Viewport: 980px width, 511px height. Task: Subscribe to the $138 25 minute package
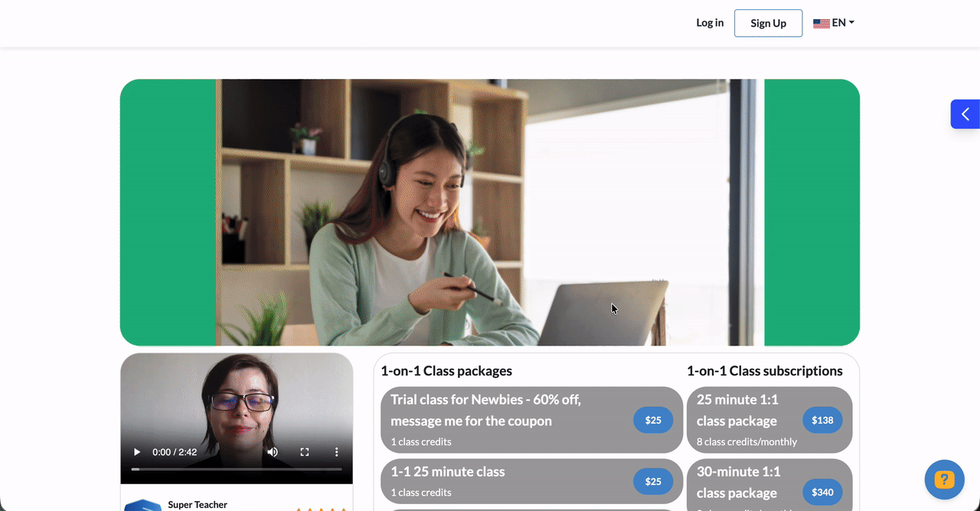(822, 420)
